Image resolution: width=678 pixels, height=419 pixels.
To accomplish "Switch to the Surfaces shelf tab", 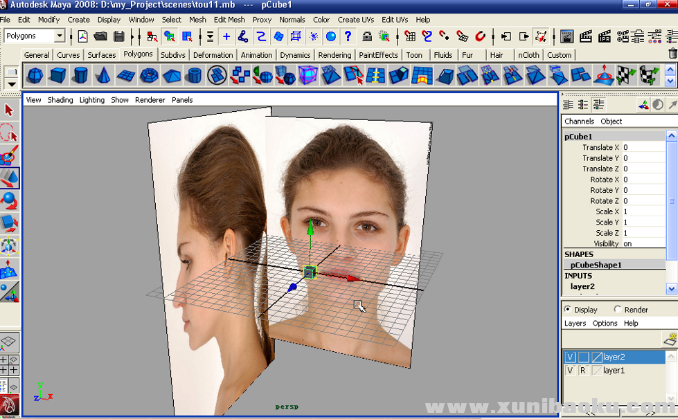I will tap(101, 55).
